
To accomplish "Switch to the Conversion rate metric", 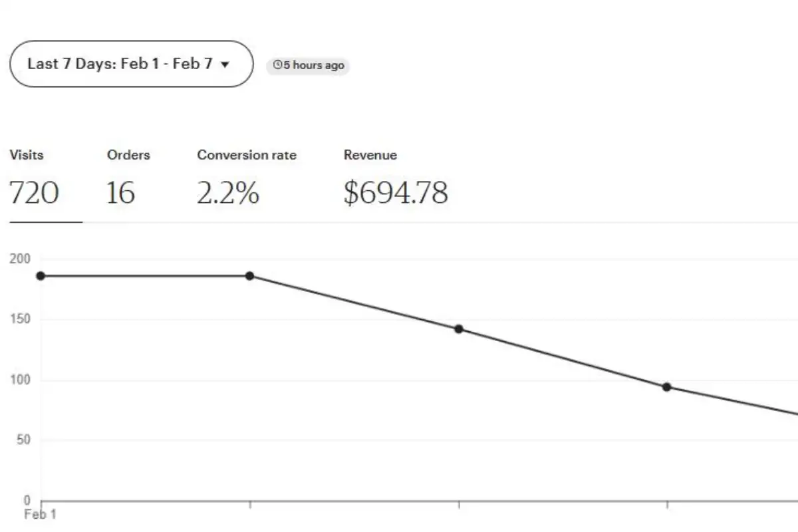I will [247, 155].
